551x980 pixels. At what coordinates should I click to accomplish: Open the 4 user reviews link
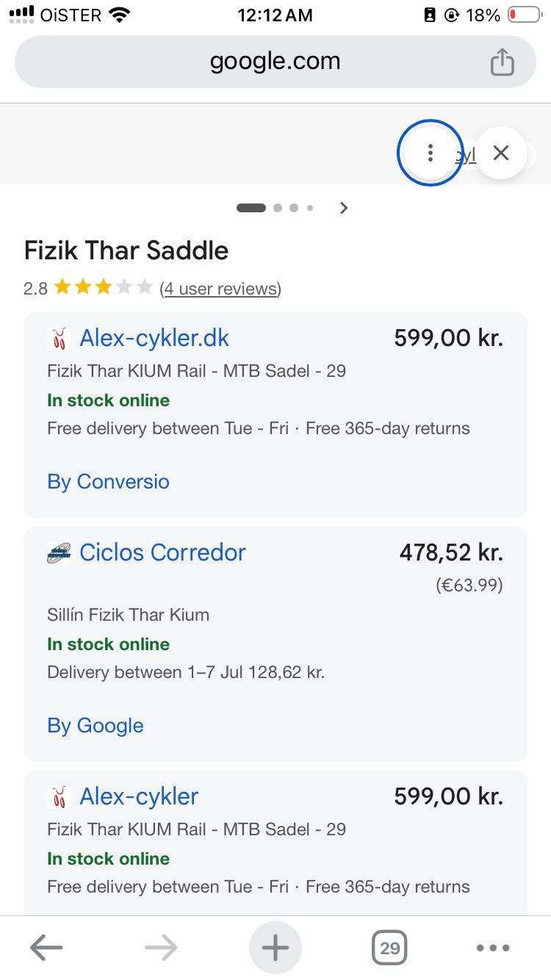220,289
